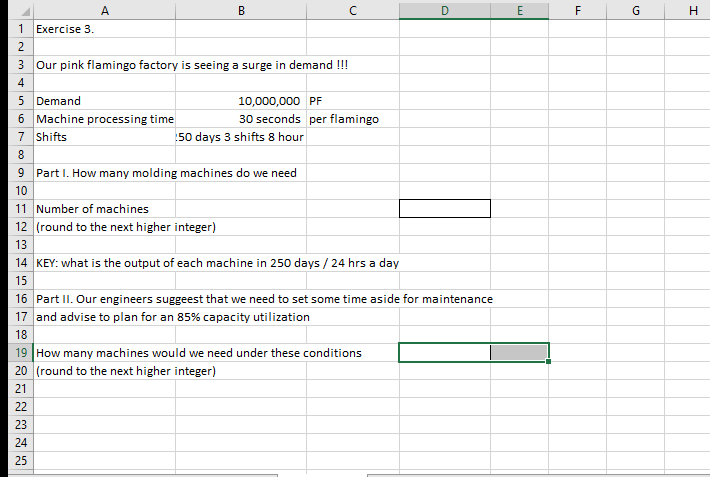Select row 5 header

coord(21,101)
